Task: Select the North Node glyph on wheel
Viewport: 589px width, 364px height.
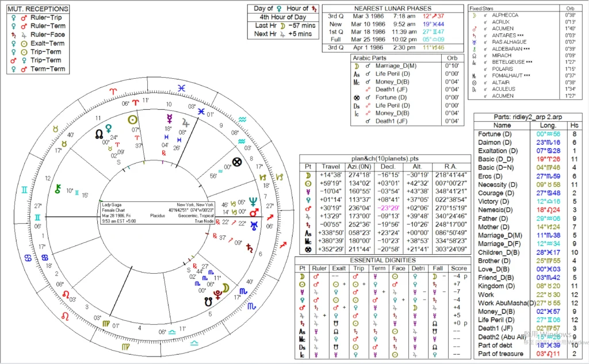Action: 99,132
